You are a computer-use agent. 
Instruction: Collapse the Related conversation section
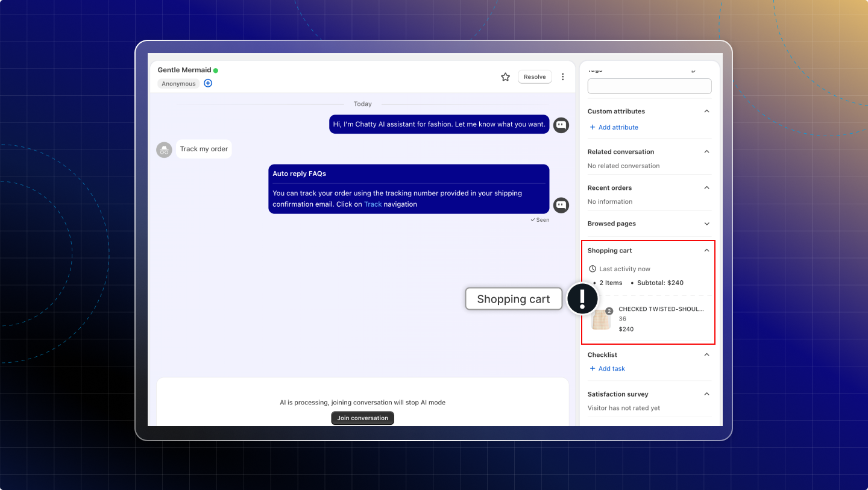[x=706, y=152]
